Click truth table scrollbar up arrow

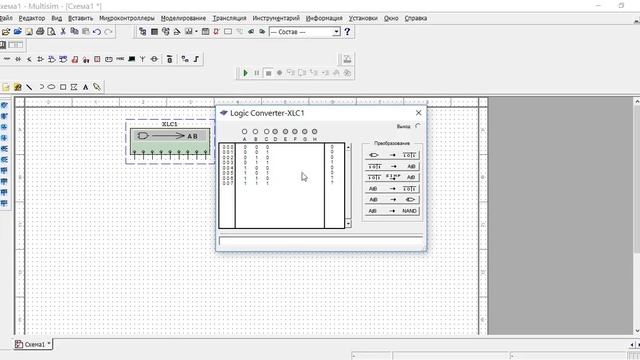tap(348, 147)
